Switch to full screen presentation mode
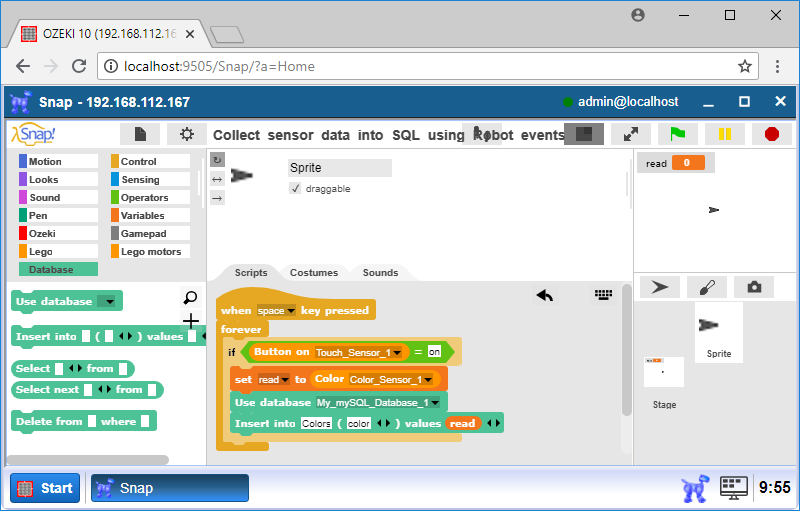Screen dimensions: 800x511 coord(631,134)
